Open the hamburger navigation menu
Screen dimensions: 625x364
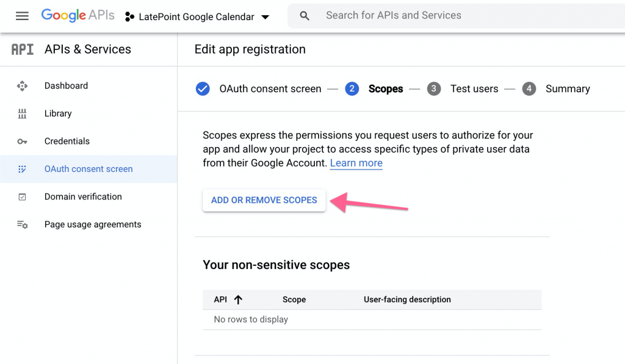(x=22, y=16)
